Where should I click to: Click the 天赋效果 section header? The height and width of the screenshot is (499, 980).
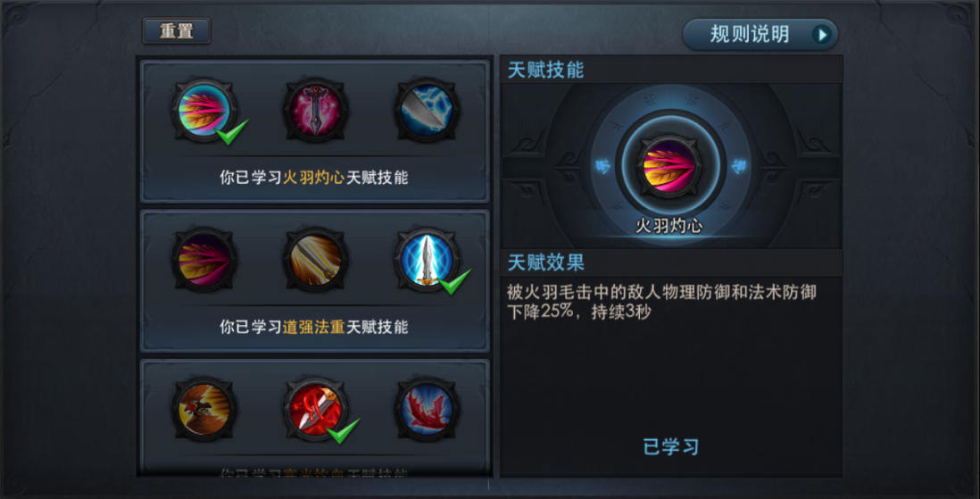pos(545,262)
